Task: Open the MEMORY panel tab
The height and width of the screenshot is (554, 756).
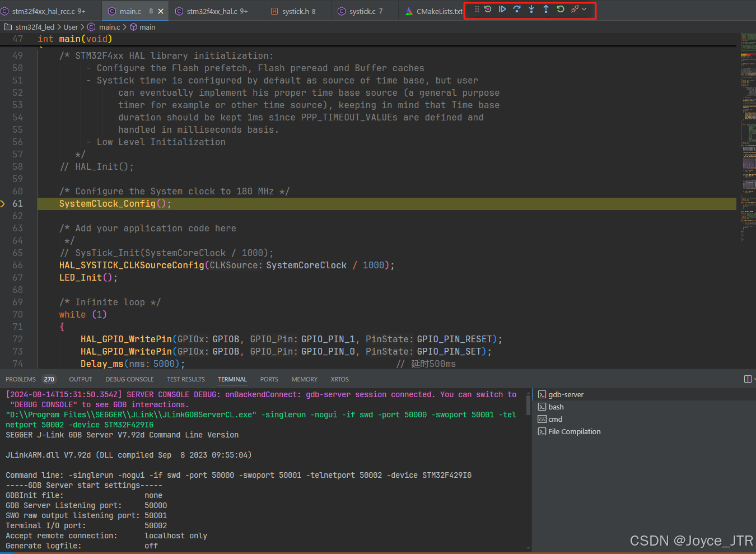Action: tap(304, 379)
